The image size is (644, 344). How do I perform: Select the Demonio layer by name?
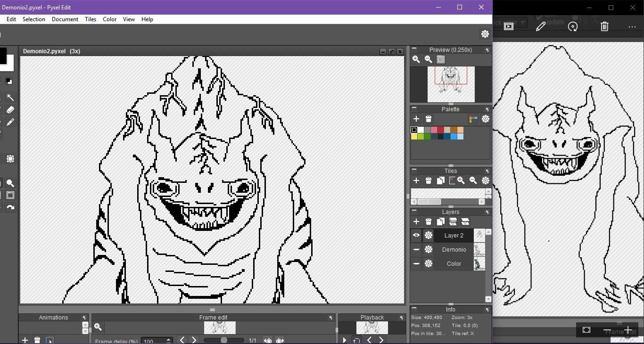tap(454, 250)
